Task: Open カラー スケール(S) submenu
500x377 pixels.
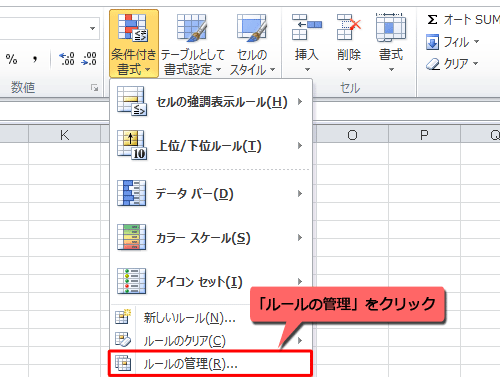Action: [x=211, y=238]
